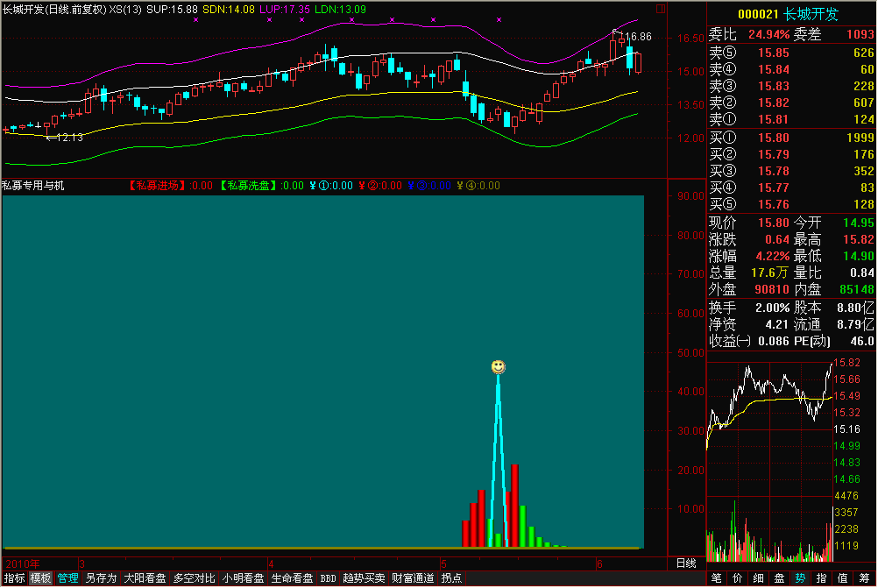Open the 筹 tab in right panel
878x588 pixels.
863,577
